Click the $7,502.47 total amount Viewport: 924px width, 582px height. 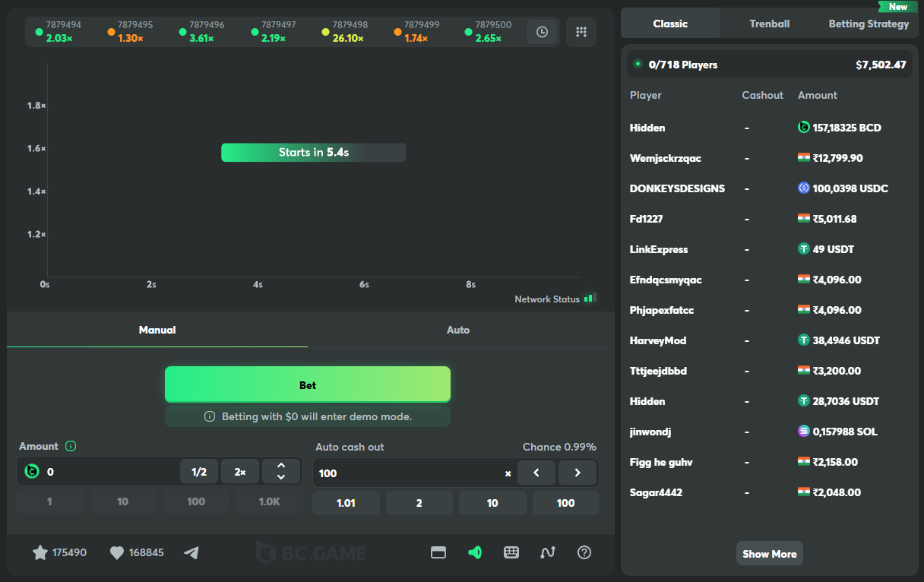coord(881,65)
